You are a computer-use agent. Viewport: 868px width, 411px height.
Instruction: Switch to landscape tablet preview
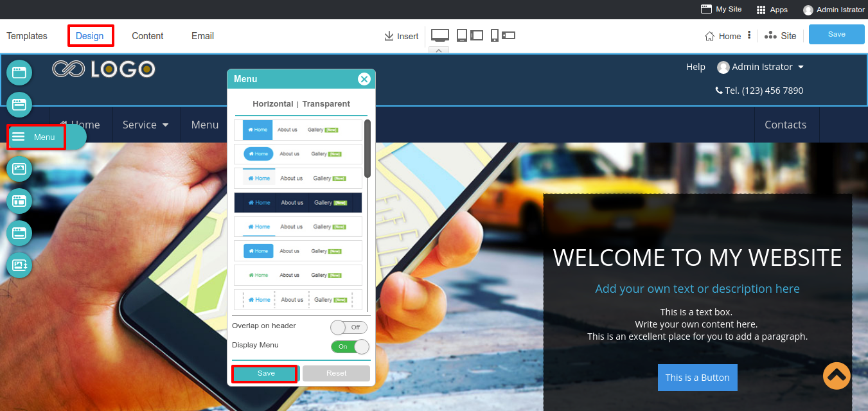pos(477,35)
